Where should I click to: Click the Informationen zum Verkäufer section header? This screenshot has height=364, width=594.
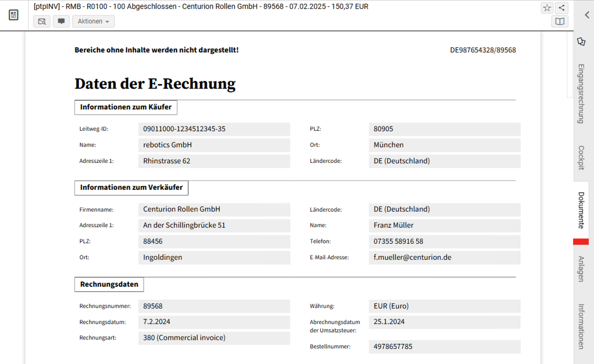pyautogui.click(x=131, y=188)
